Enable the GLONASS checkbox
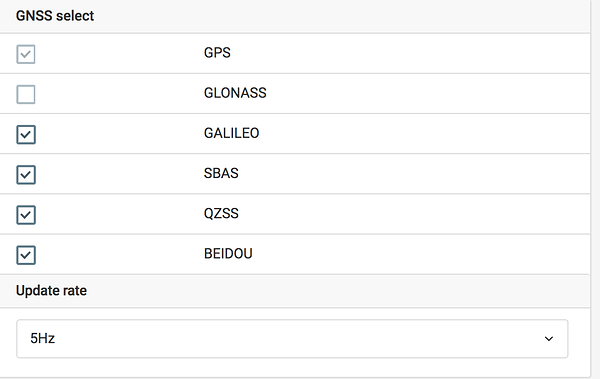Screen dimensions: 600x379 click(26, 94)
